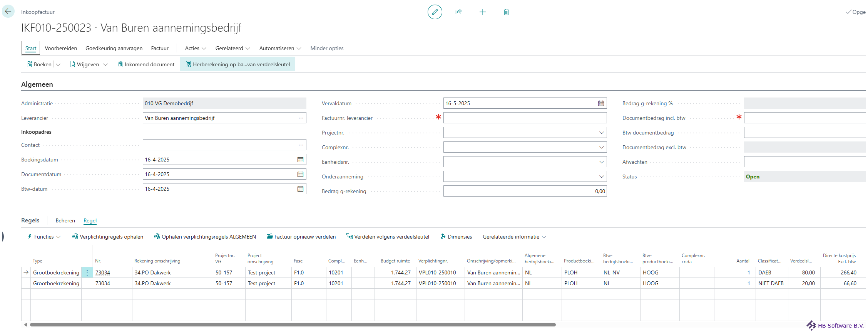This screenshot has width=868, height=333.
Task: Click the Regels section heading
Action: pyautogui.click(x=30, y=220)
